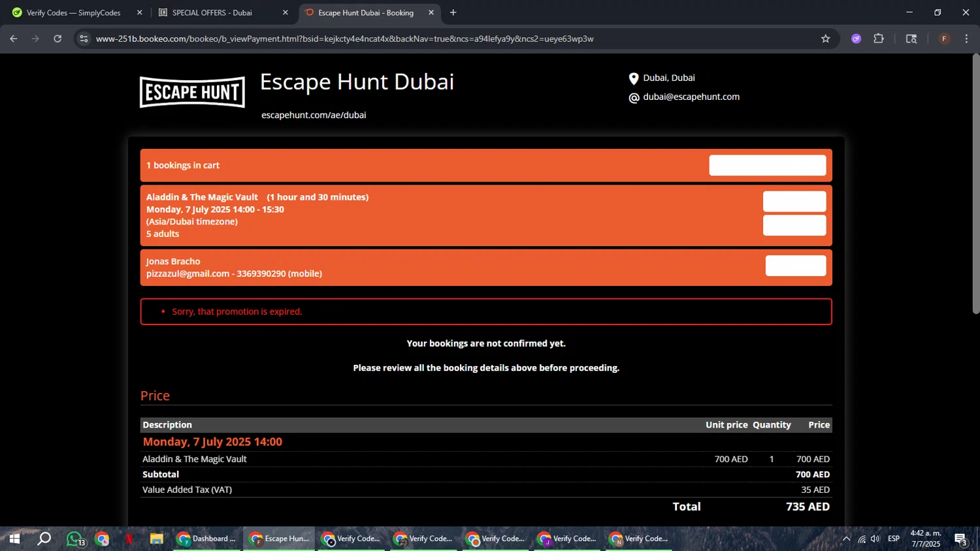Open the taskbar clock and date

(x=926, y=539)
